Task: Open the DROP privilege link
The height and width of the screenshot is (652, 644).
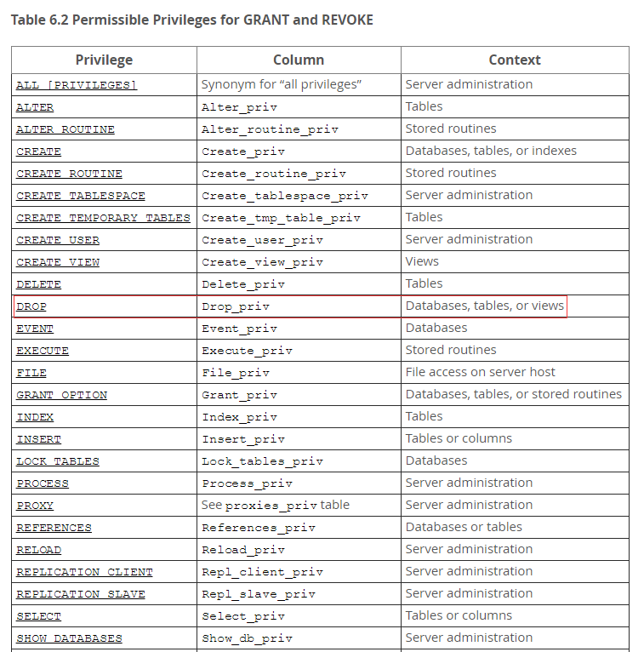Action: pyautogui.click(x=31, y=306)
